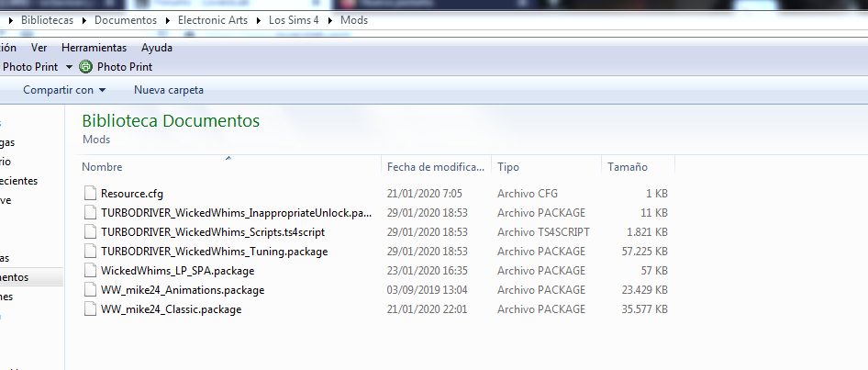
Task: Click the 57.225 KB size cell
Action: pos(644,252)
